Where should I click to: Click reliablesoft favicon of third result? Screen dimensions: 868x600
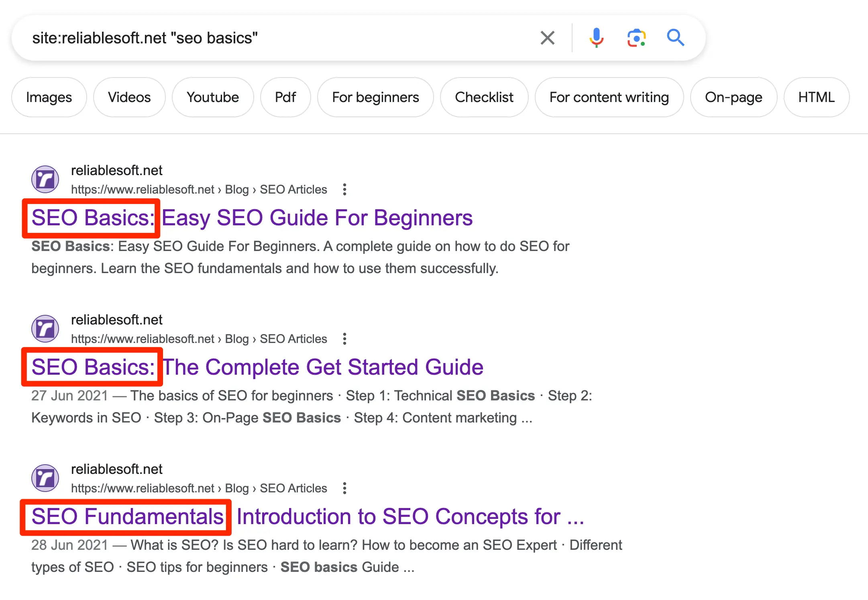coord(45,478)
